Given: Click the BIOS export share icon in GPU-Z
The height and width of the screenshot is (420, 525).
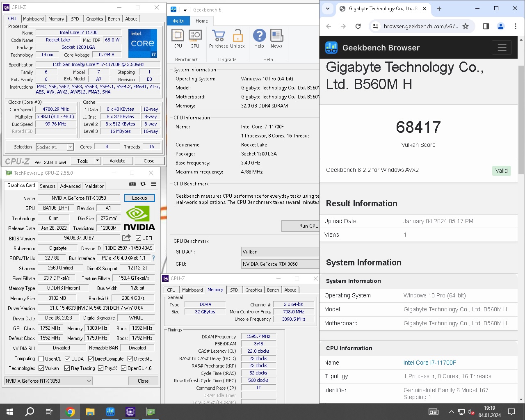Looking at the screenshot, I should click(x=126, y=238).
